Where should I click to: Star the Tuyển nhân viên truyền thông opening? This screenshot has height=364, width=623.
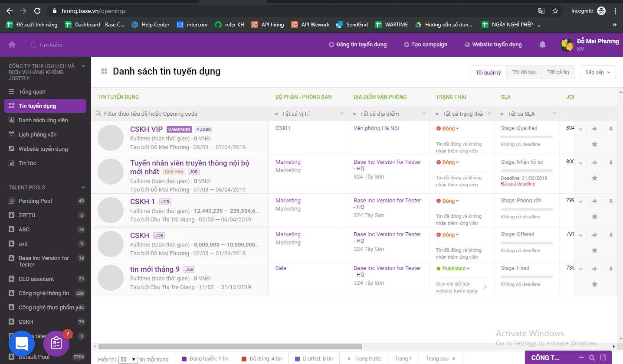(595, 178)
